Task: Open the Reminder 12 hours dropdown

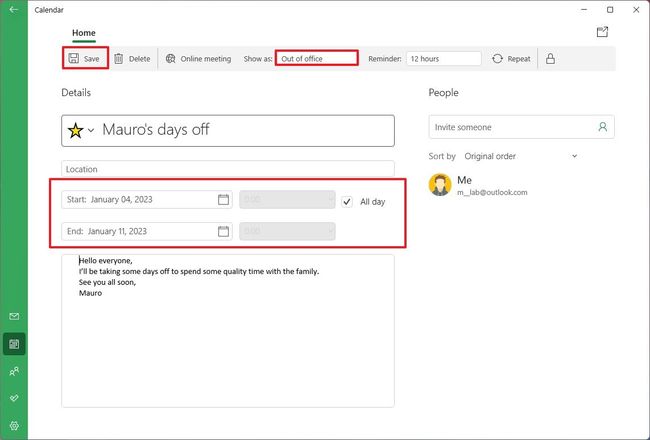Action: point(444,58)
